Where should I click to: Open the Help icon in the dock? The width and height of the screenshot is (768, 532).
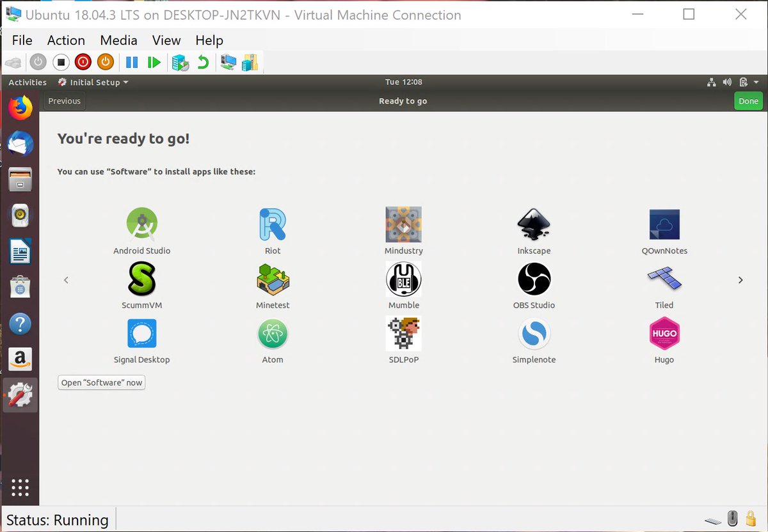point(20,324)
